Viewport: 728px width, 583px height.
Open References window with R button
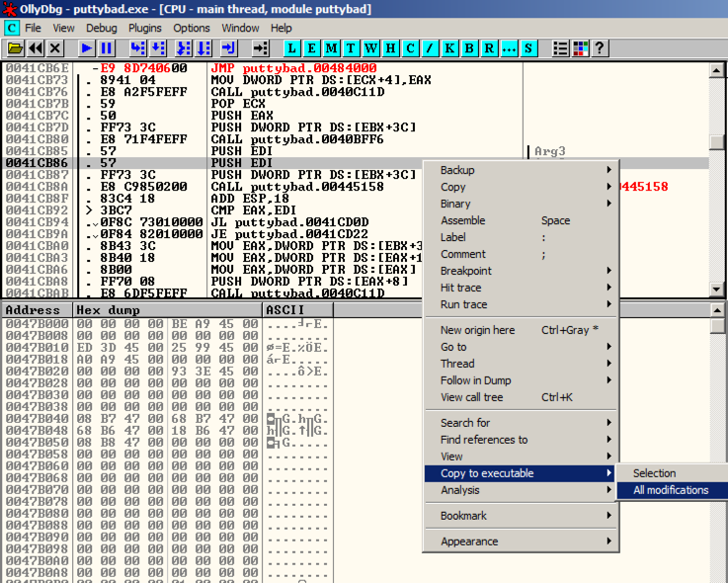pyautogui.click(x=489, y=48)
